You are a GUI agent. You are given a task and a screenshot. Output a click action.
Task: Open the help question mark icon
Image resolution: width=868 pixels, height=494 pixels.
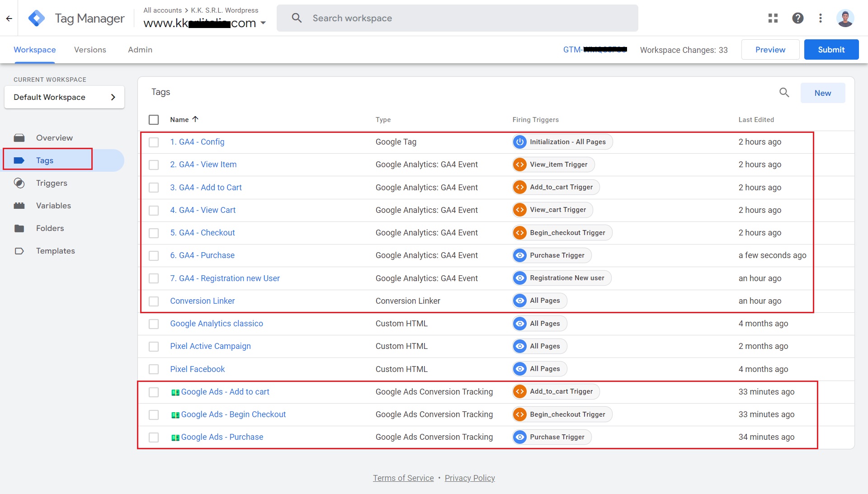tap(797, 18)
